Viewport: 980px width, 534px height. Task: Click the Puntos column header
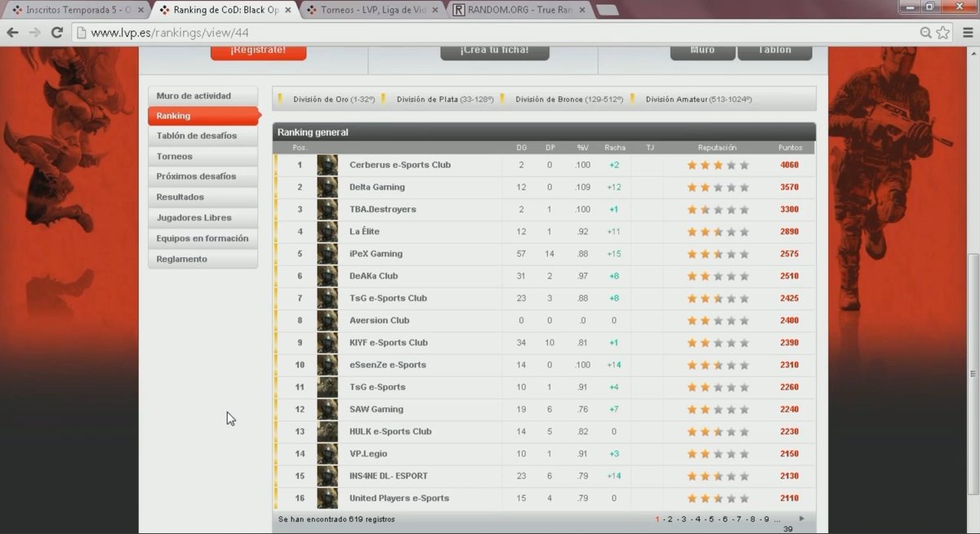point(790,148)
